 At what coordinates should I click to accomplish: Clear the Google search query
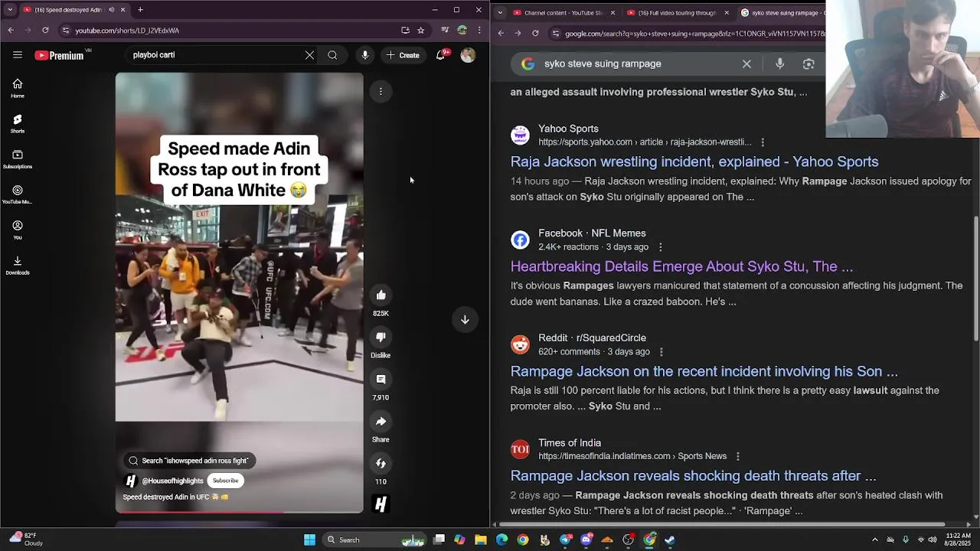coord(746,64)
